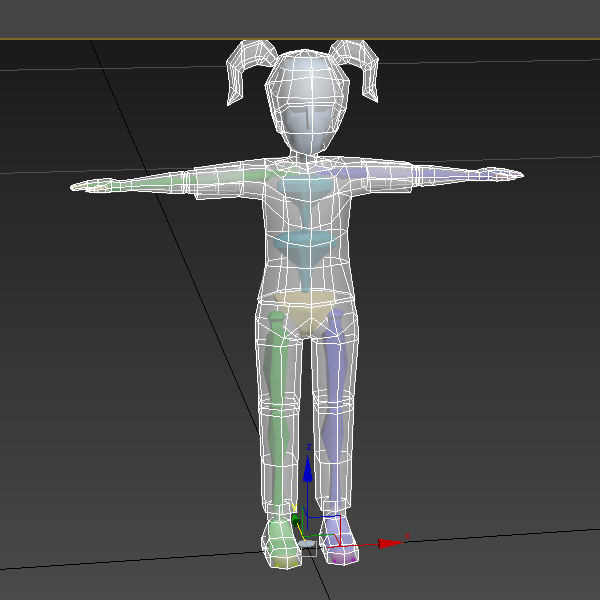Viewport: 600px width, 600px height.
Task: Select the character's head mesh
Action: point(306,101)
